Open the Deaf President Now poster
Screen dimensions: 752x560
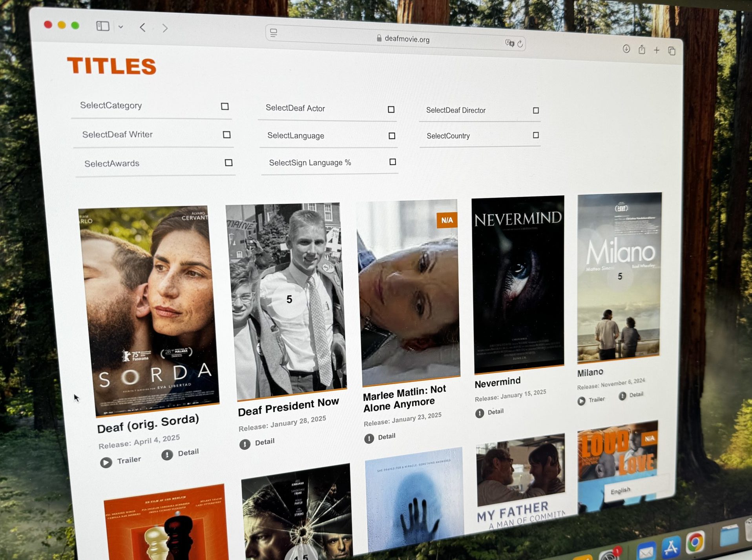(x=287, y=301)
